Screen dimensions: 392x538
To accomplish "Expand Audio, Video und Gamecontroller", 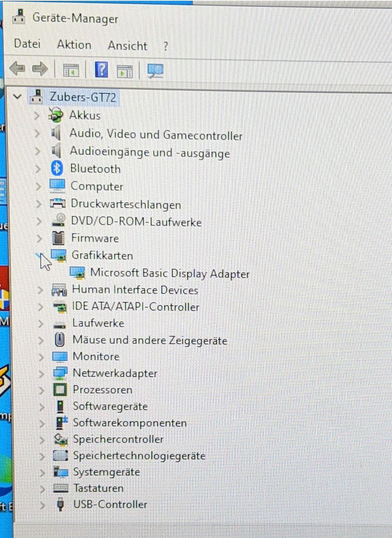I will [x=37, y=133].
